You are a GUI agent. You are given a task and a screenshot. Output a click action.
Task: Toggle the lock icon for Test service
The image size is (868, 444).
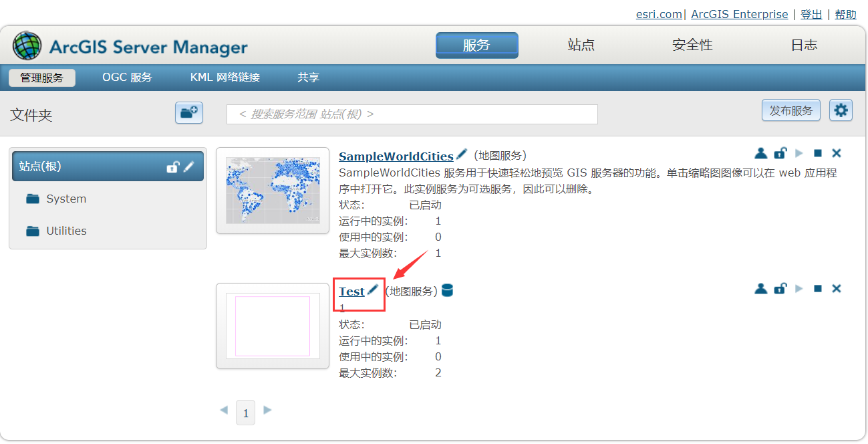(x=780, y=288)
